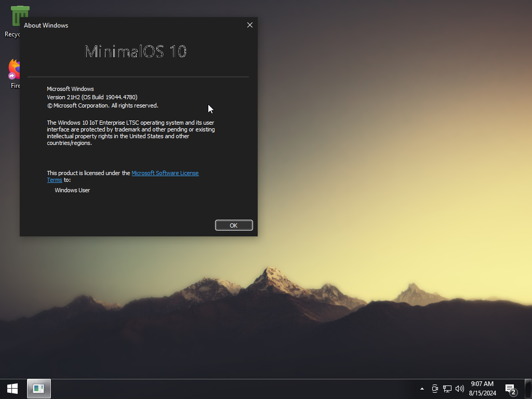Click the Meet Now tray icon
Image resolution: width=532 pixels, height=399 pixels.
tap(435, 389)
